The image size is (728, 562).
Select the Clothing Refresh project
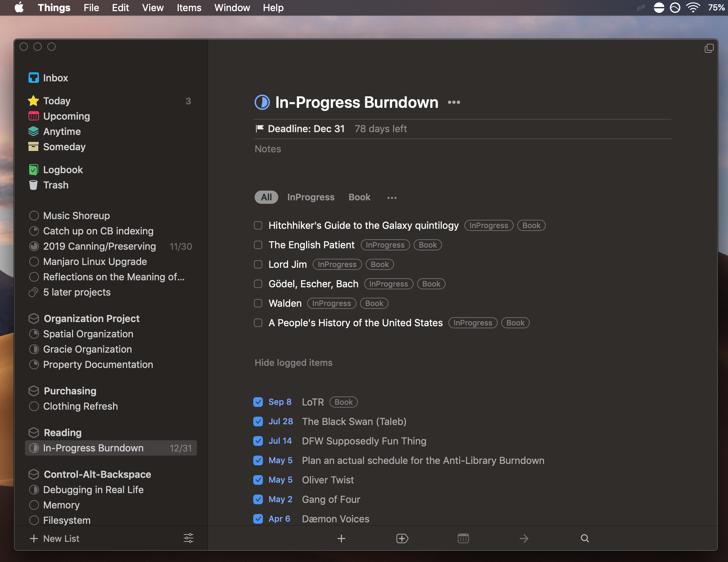(x=111, y=406)
